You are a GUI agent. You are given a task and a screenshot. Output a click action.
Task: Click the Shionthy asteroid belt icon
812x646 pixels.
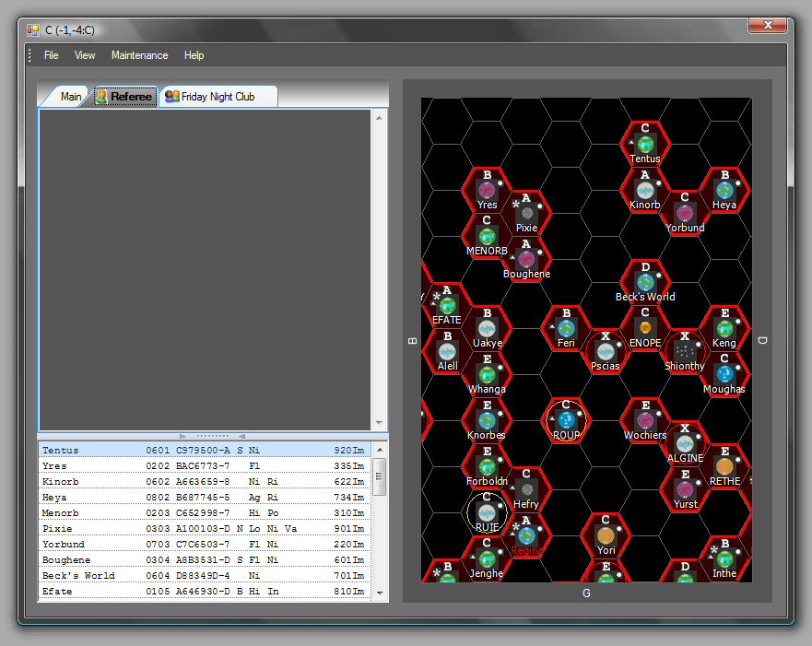click(x=684, y=351)
